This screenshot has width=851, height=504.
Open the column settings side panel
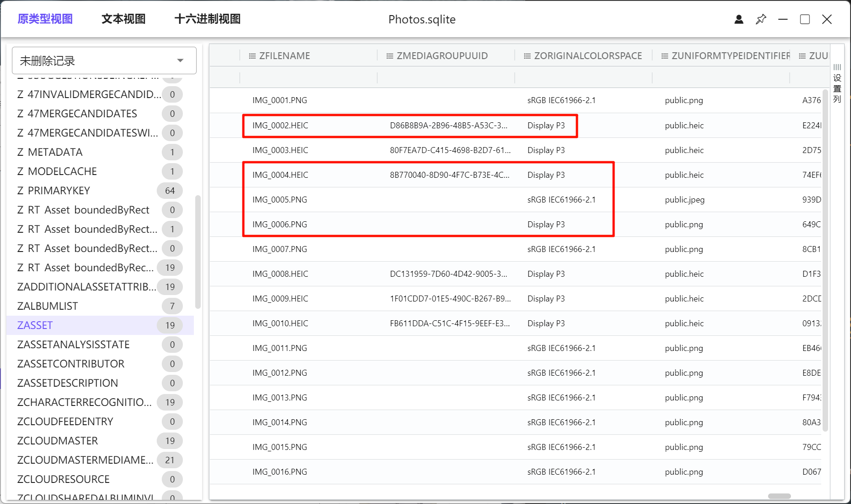837,83
